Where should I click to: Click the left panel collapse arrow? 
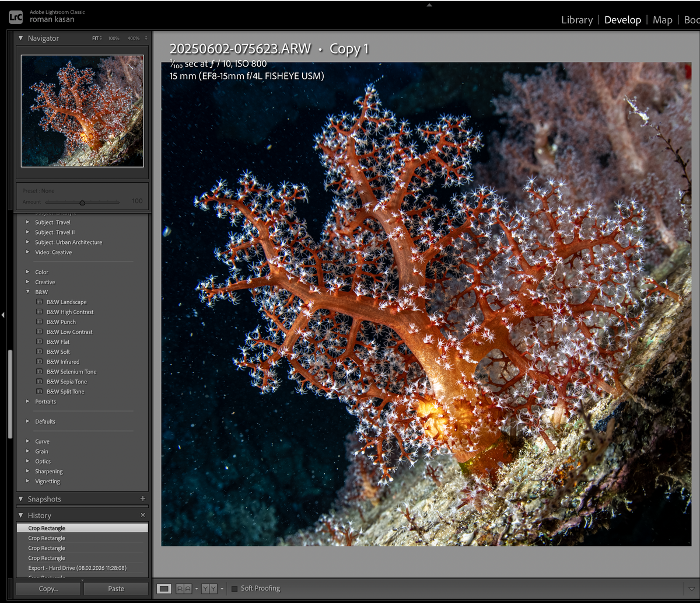tap(3, 315)
